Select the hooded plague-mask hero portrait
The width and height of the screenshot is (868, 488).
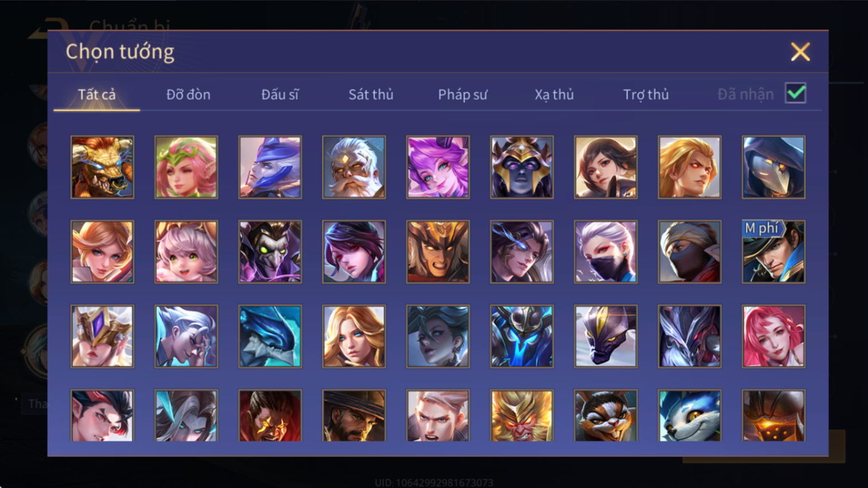(773, 167)
